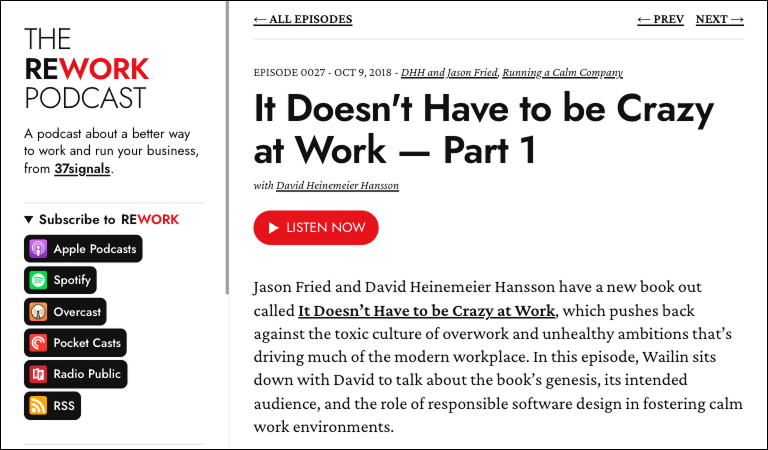This screenshot has height=450, width=768.
Task: Click the episode title heading
Action: pos(483,129)
